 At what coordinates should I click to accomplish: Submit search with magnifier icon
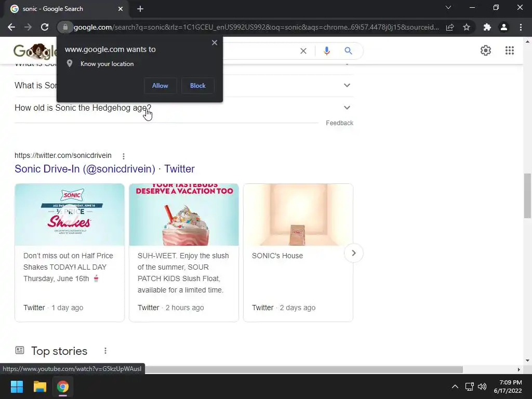(x=348, y=51)
